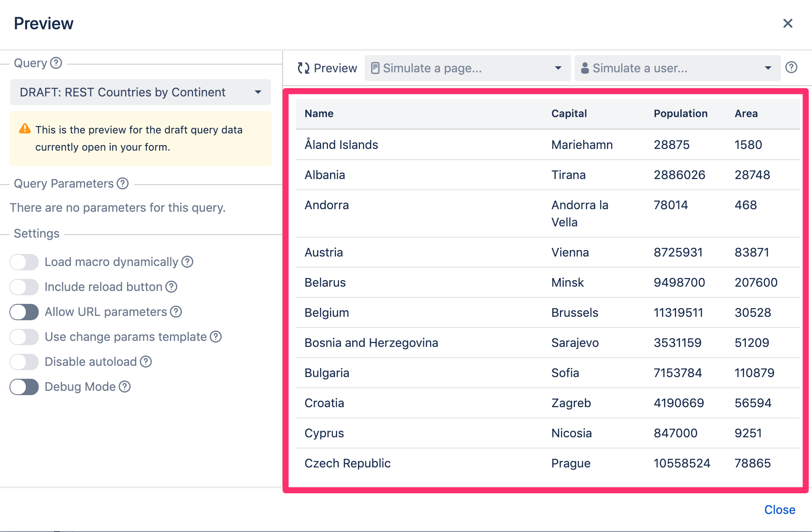Screen dimensions: 812x532
Task: Expand the Simulate a user dropdown
Action: point(677,68)
